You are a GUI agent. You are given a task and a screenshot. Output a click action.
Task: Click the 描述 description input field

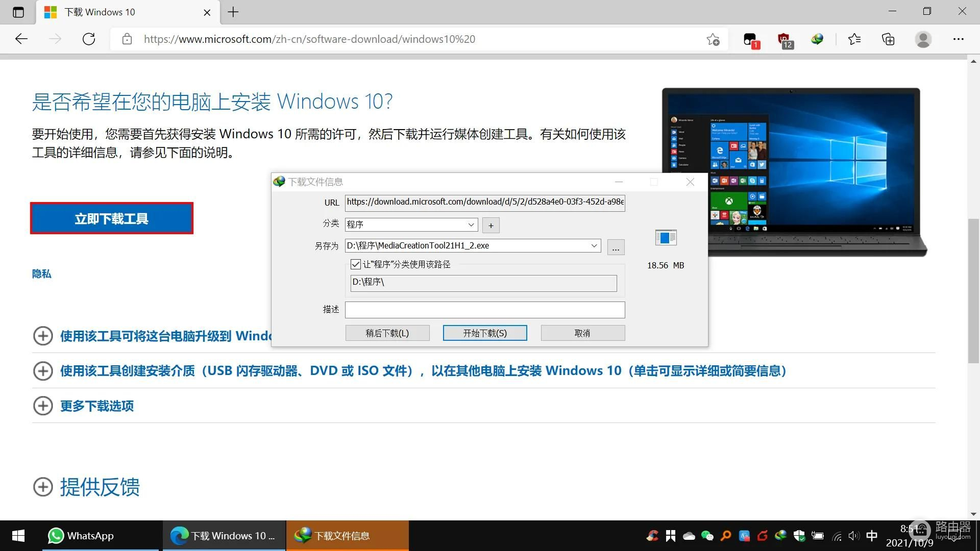tap(484, 310)
